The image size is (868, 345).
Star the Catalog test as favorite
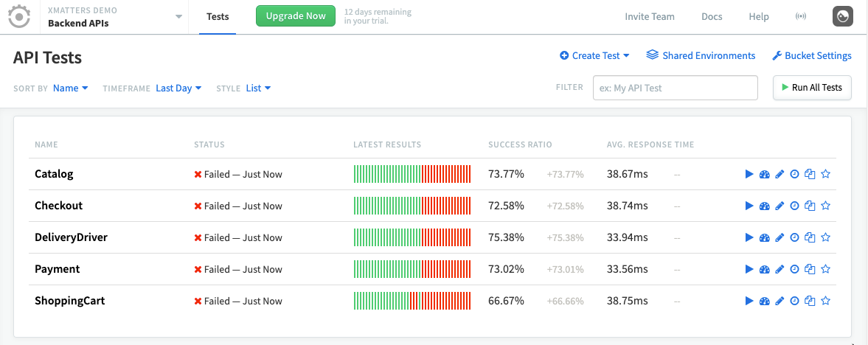(826, 175)
